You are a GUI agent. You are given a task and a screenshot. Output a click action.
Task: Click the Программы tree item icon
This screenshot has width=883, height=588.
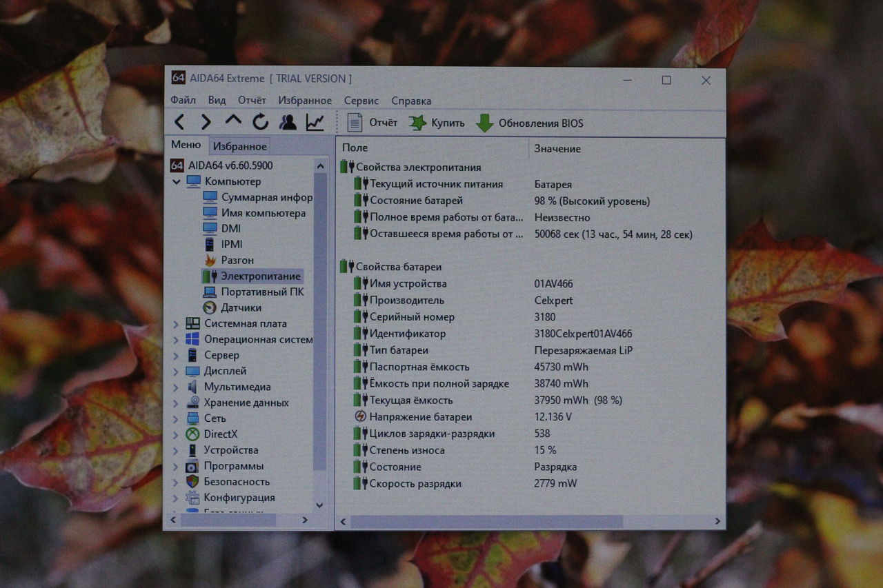pyautogui.click(x=192, y=466)
